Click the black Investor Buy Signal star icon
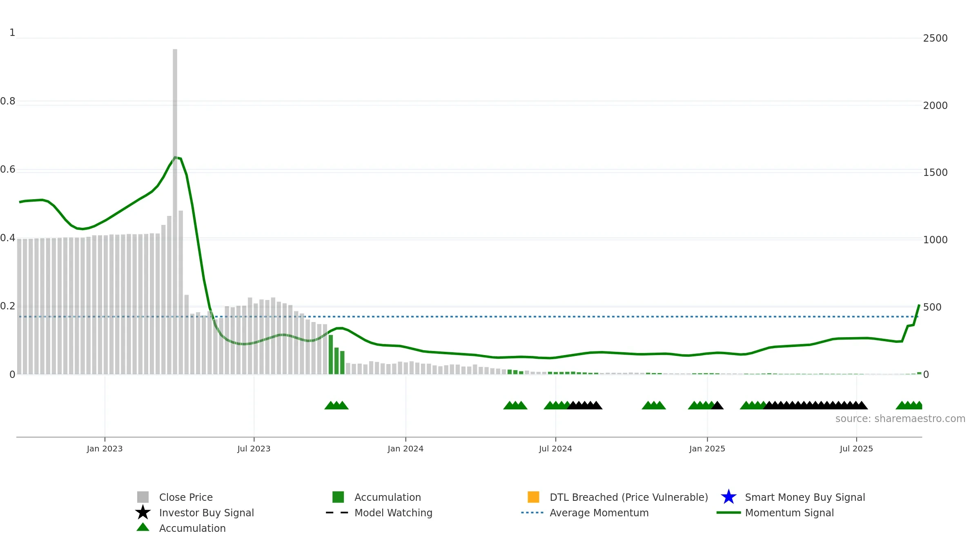Image resolution: width=980 pixels, height=551 pixels. (143, 512)
